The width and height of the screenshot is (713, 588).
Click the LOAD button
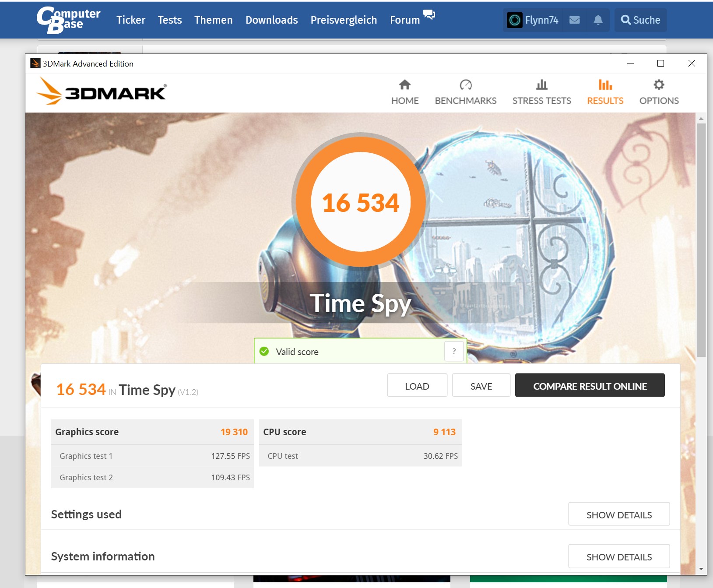[417, 385]
